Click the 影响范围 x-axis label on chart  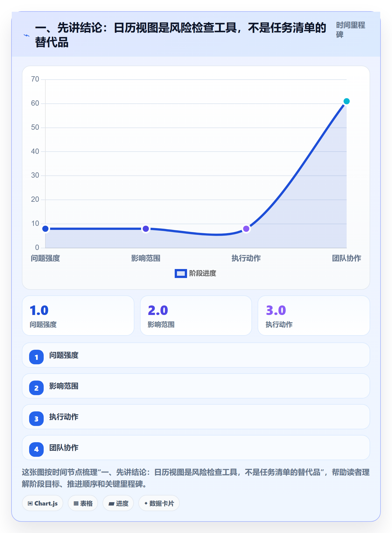tap(146, 258)
